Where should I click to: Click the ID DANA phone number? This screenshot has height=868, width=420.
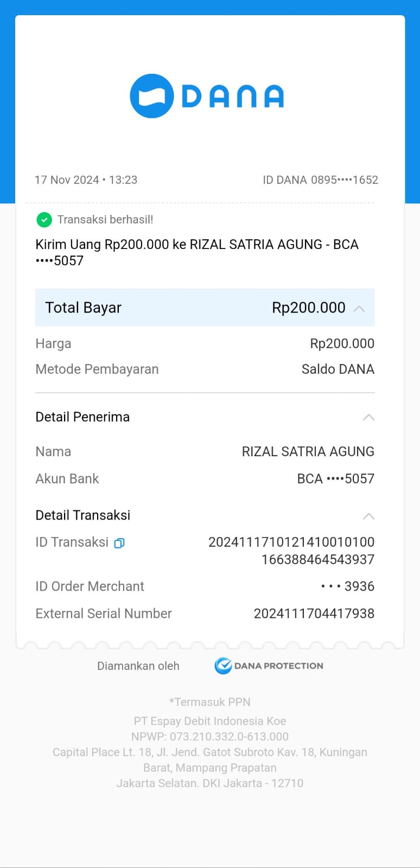pos(344,180)
